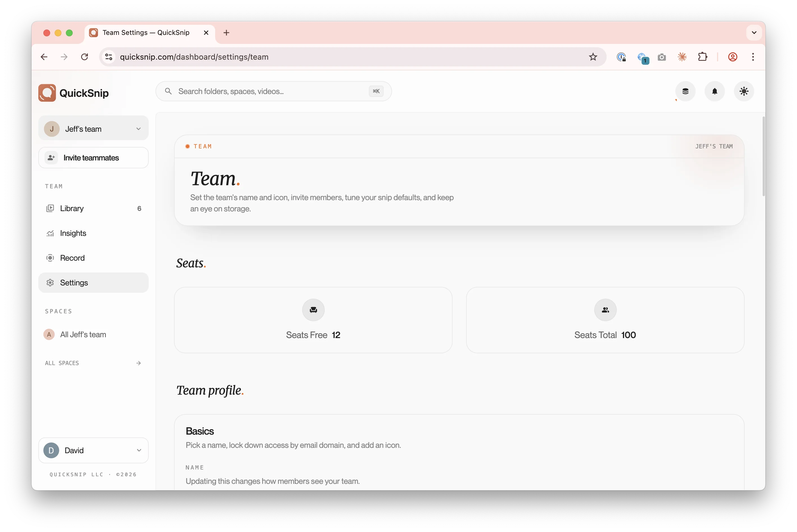Open Record in the sidebar
Screen dimensions: 797x532
coord(93,258)
